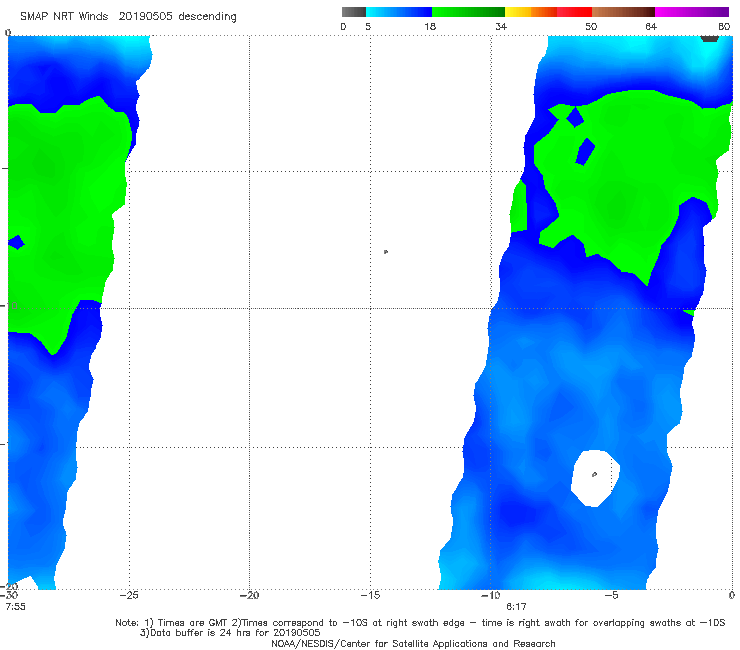Select the brown segment of the color bar
This screenshot has height=650, width=740.
coord(623,12)
